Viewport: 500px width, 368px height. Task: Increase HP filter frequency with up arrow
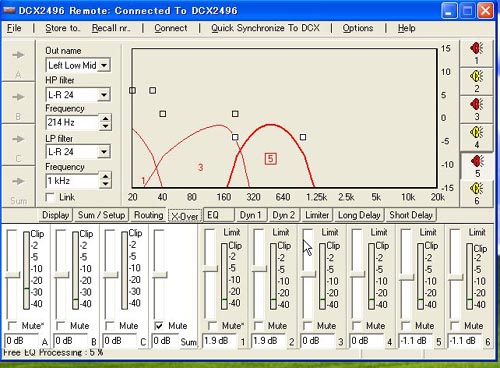(105, 118)
